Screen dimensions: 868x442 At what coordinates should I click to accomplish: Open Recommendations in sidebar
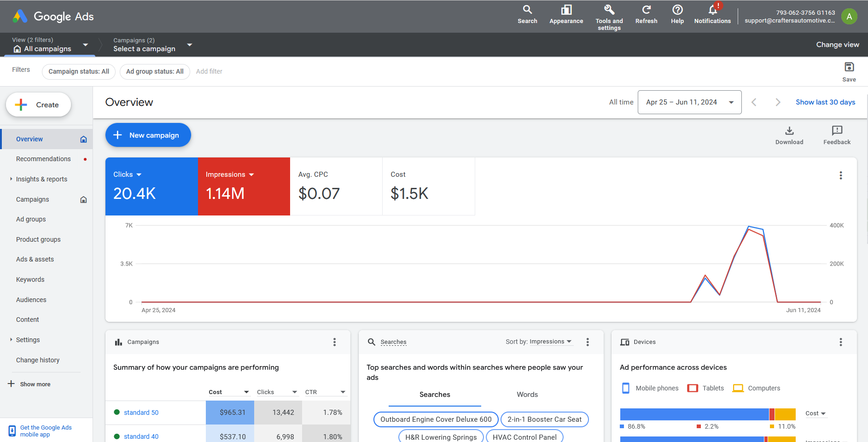pyautogui.click(x=43, y=159)
